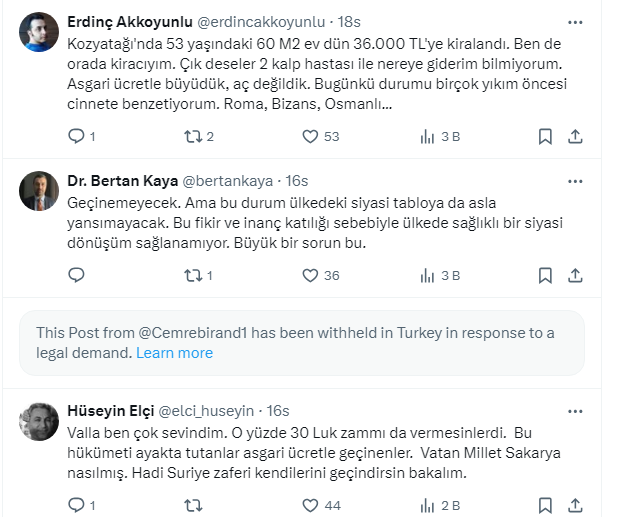626x517 pixels.
Task: Open Erdinç Akkoyunlu's avatar
Action: pos(39,32)
